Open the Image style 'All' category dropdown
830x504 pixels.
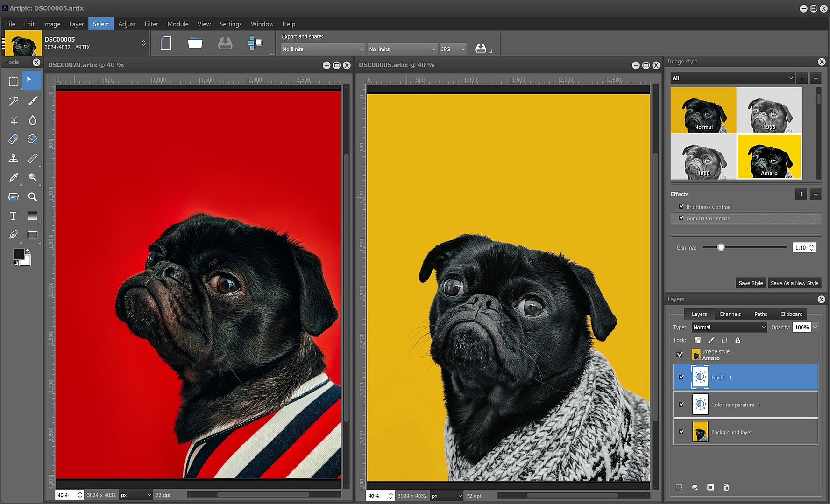pos(732,78)
